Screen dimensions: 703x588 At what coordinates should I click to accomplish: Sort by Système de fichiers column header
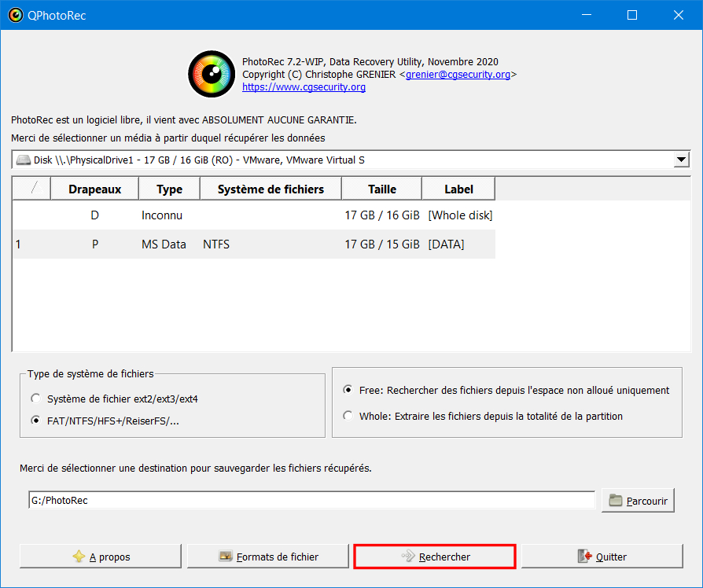click(271, 189)
